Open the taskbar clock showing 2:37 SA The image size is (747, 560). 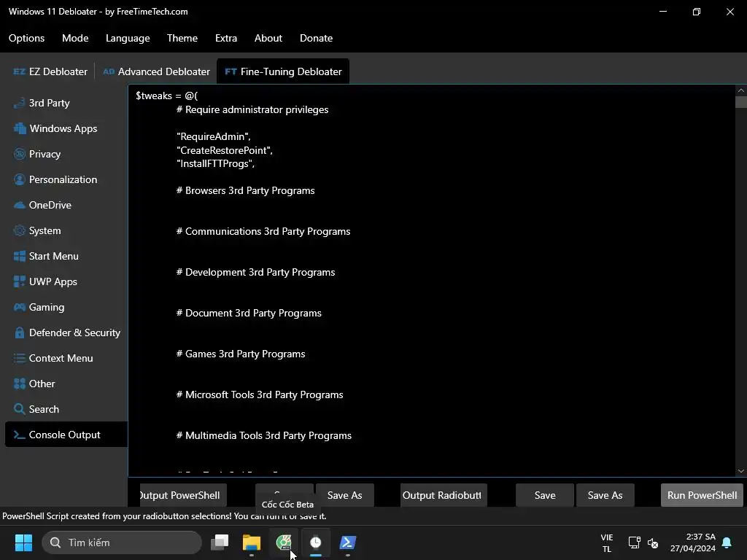(x=693, y=542)
